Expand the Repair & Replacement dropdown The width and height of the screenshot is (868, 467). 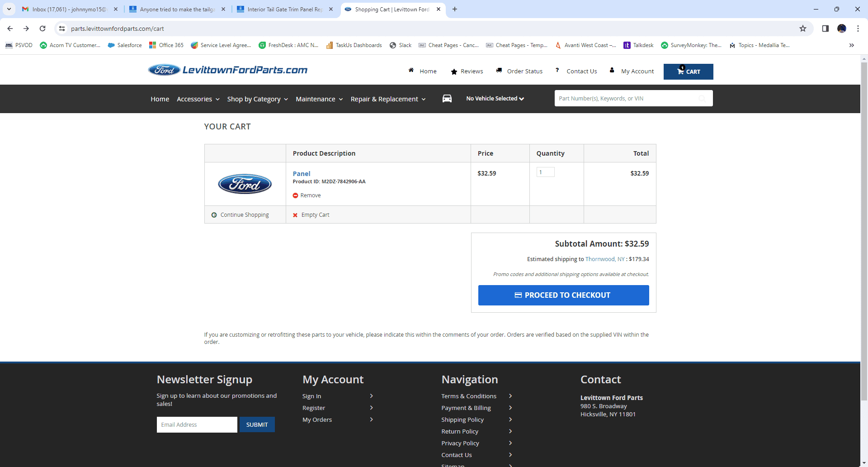pyautogui.click(x=388, y=99)
